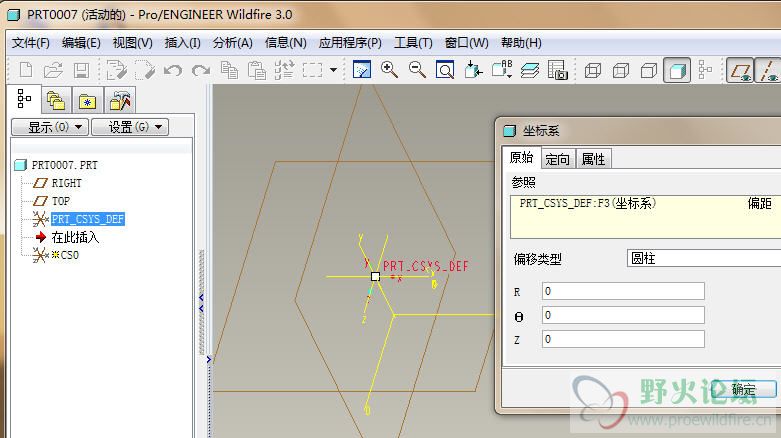This screenshot has width=781, height=438.
Task: Click the regenerate model icon
Action: coord(117,70)
